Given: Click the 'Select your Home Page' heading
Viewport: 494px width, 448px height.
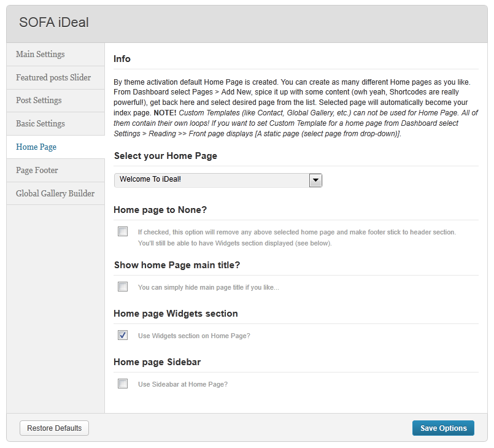Looking at the screenshot, I should pyautogui.click(x=166, y=156).
